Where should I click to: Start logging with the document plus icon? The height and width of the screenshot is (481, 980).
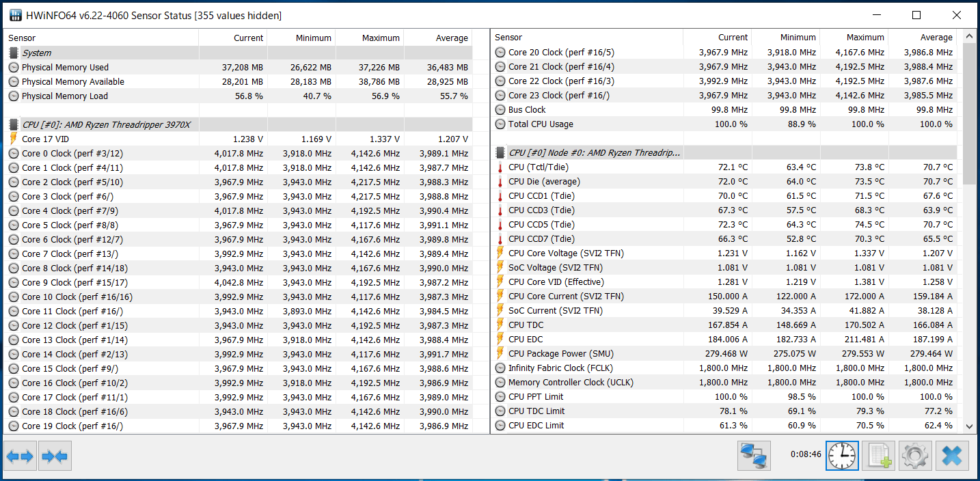(x=878, y=456)
